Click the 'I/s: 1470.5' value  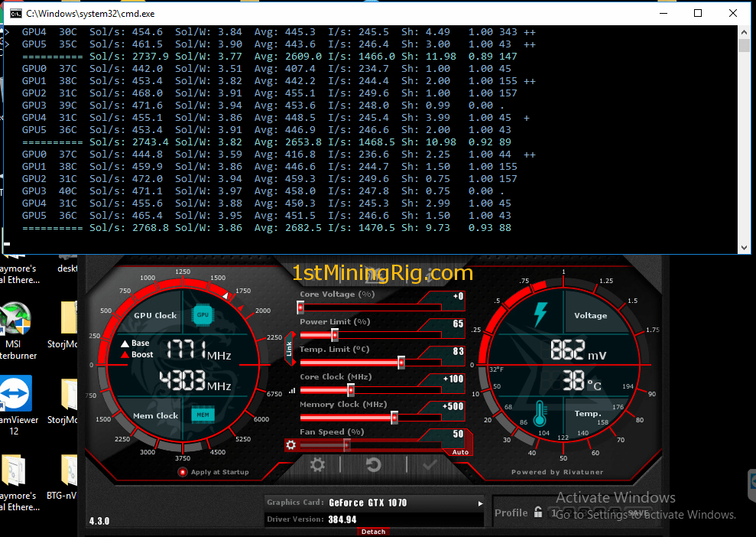click(x=362, y=228)
